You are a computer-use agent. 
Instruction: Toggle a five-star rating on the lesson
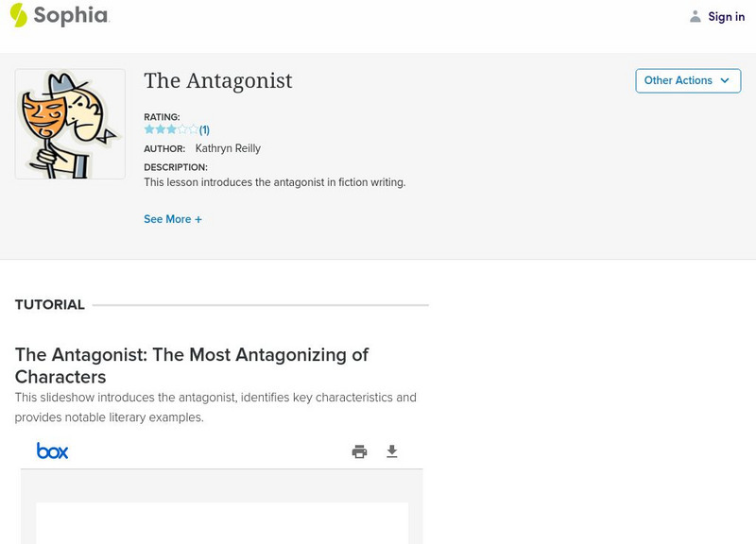pyautogui.click(x=194, y=129)
